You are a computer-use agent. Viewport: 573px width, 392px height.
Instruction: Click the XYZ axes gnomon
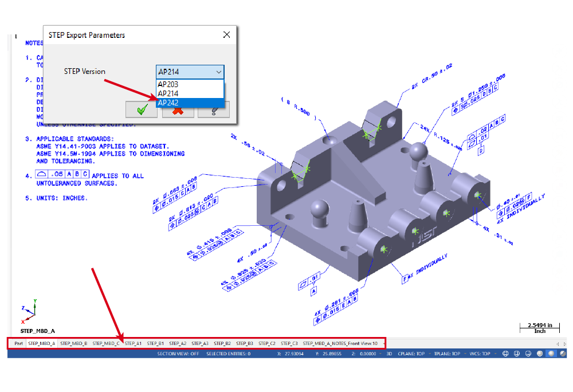pos(29,312)
